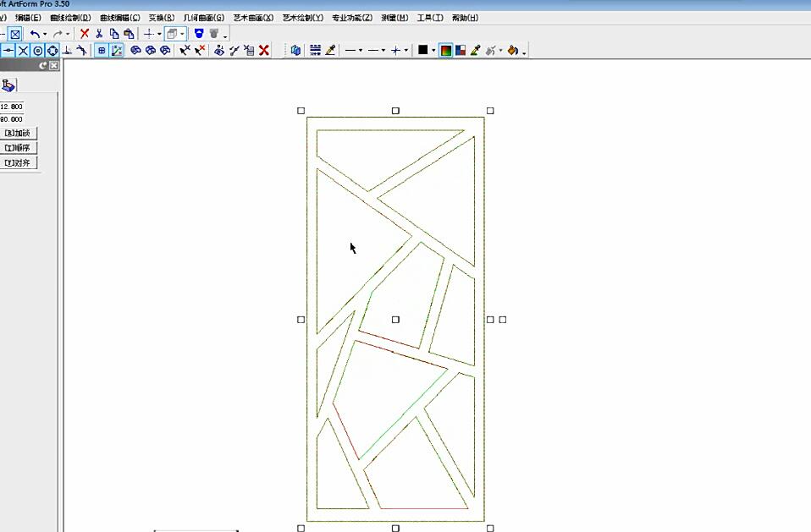Click the [T]顺序 button
Screen dimensions: 811x532
[x=19, y=148]
